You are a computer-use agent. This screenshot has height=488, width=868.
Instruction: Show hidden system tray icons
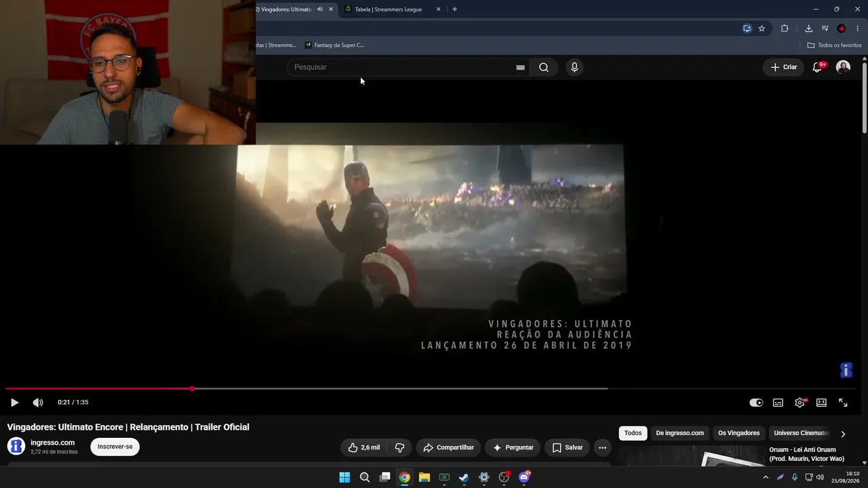click(x=766, y=477)
